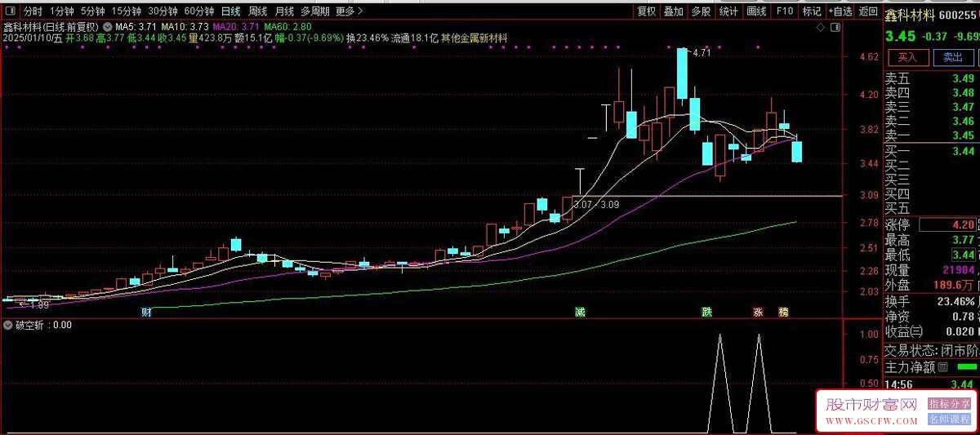Click the 卖三 3.47 order row
Viewport: 980px width, 435px height.
coord(930,107)
